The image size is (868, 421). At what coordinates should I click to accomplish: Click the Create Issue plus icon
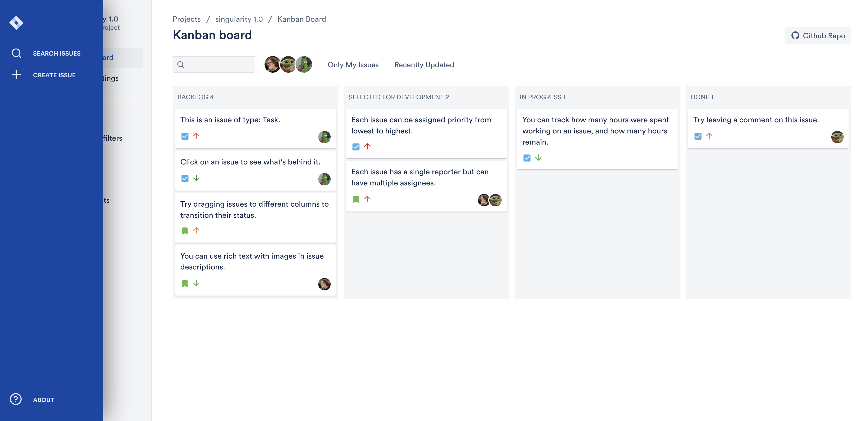(x=16, y=74)
